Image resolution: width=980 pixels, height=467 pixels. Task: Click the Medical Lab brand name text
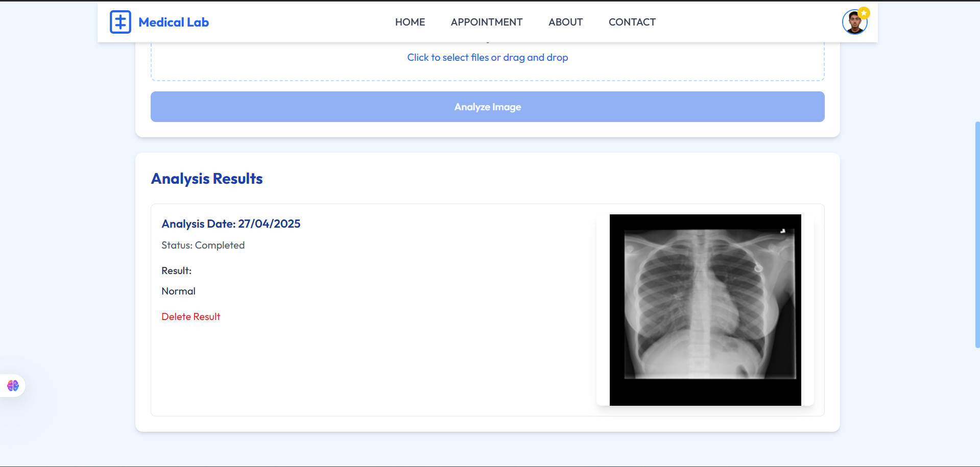(174, 22)
